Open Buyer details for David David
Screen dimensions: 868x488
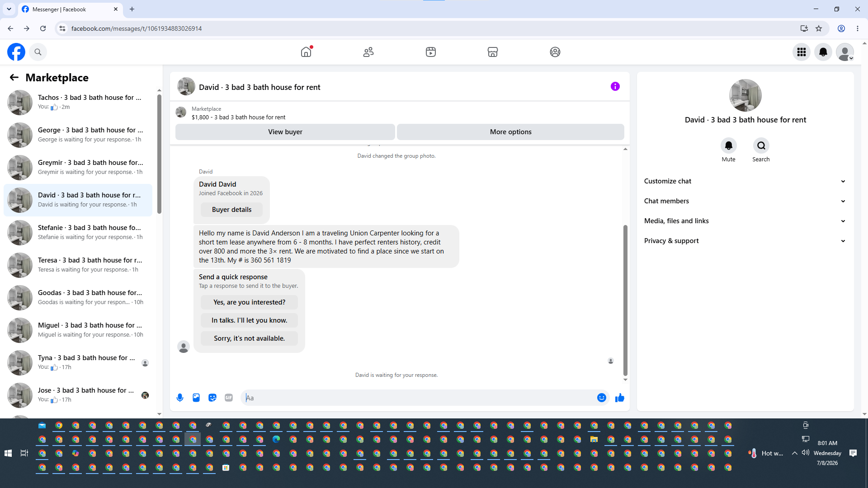click(231, 210)
